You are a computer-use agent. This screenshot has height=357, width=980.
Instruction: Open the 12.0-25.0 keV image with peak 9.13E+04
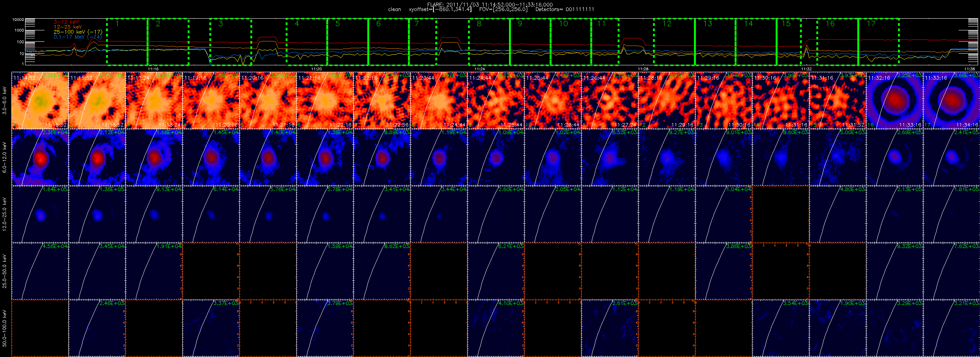[154, 214]
